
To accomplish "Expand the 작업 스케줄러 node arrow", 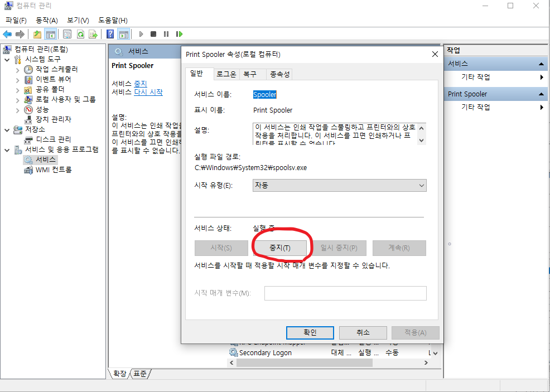I will (17, 70).
